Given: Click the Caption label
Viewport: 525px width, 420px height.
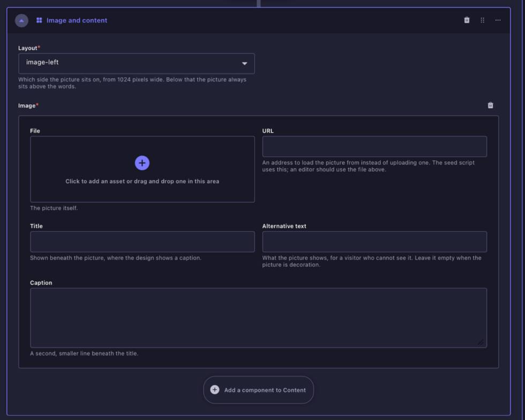Looking at the screenshot, I should pyautogui.click(x=41, y=283).
